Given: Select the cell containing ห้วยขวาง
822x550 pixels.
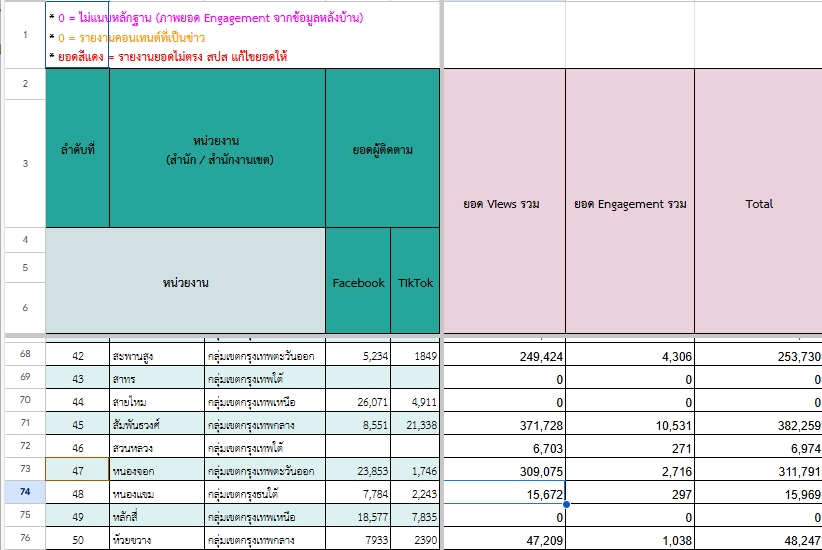Looking at the screenshot, I should click(x=156, y=539).
